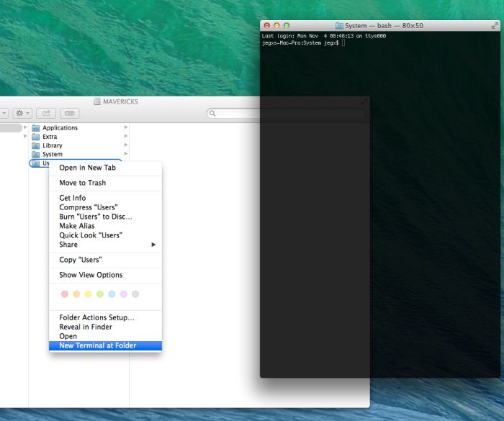Screen dimensions: 504x421
Task: Select the Extra folder icon
Action: point(36,137)
